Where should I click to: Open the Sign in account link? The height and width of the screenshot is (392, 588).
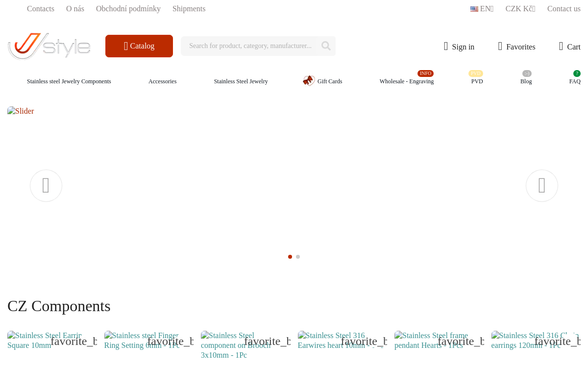point(459,47)
